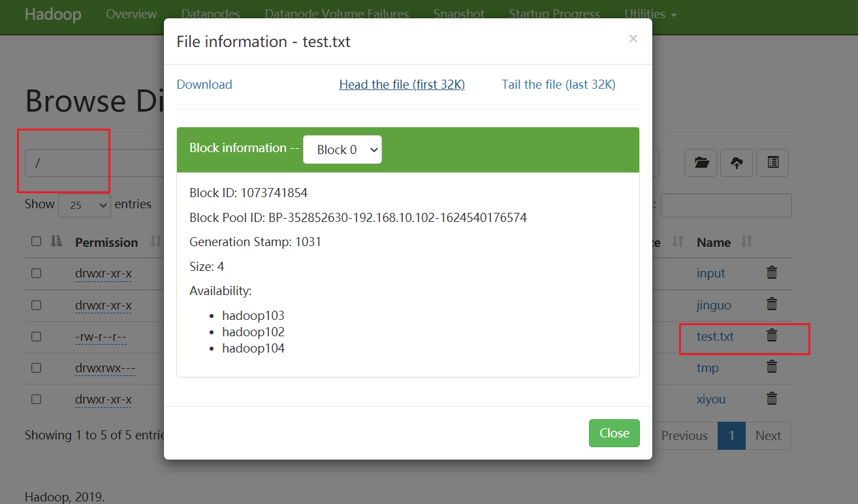The image size is (858, 504).
Task: Click the Size: 4 text
Action: coord(207,266)
